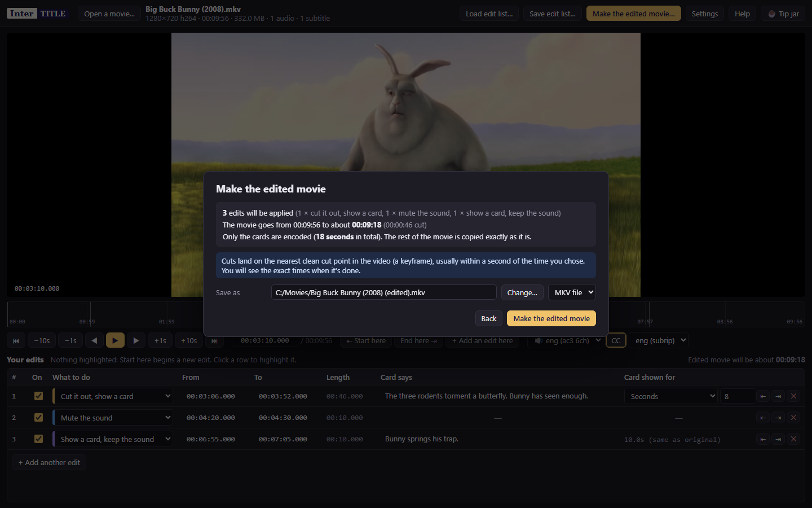Click the Save as file path field
The width and height of the screenshot is (812, 508).
(383, 292)
